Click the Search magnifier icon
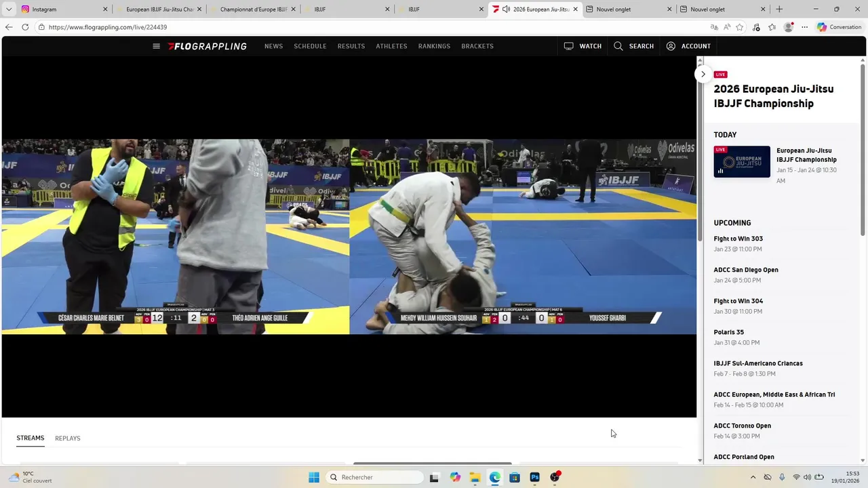868x488 pixels. click(x=618, y=46)
